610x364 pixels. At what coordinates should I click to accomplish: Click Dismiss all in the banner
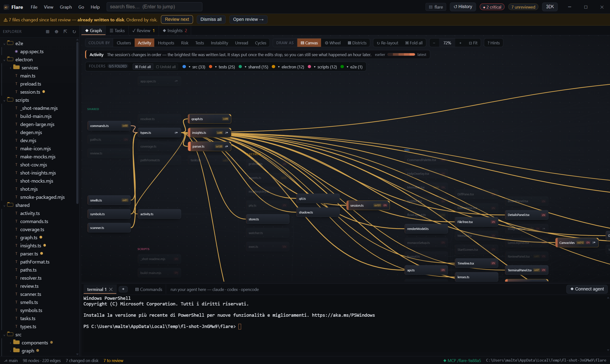point(211,19)
